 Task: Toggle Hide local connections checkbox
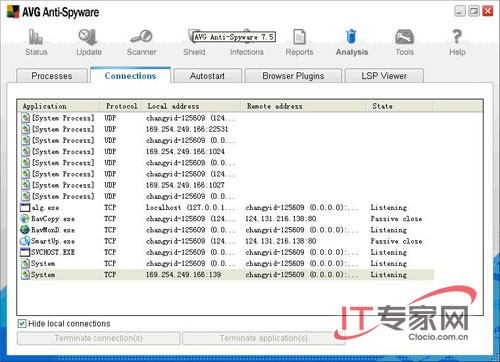(22, 323)
